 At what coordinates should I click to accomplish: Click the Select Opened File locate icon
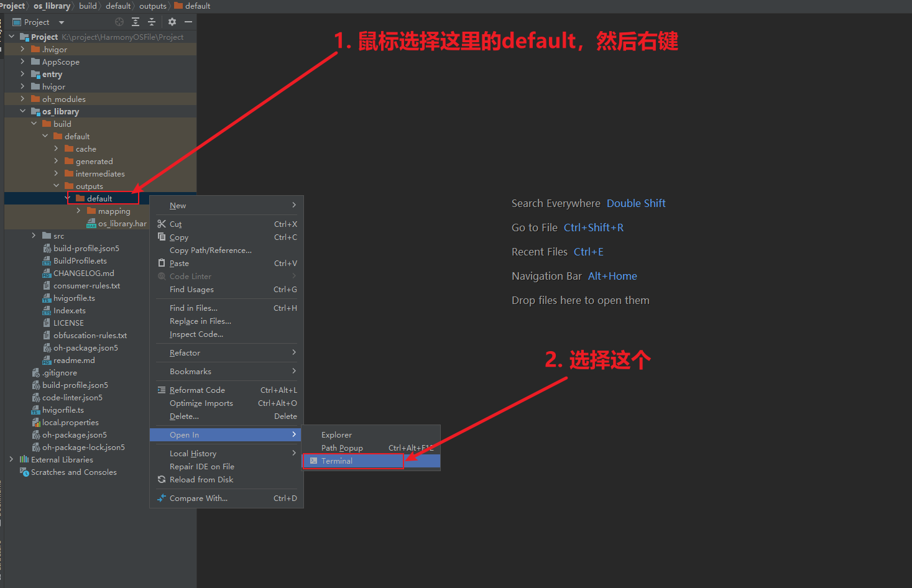tap(119, 22)
